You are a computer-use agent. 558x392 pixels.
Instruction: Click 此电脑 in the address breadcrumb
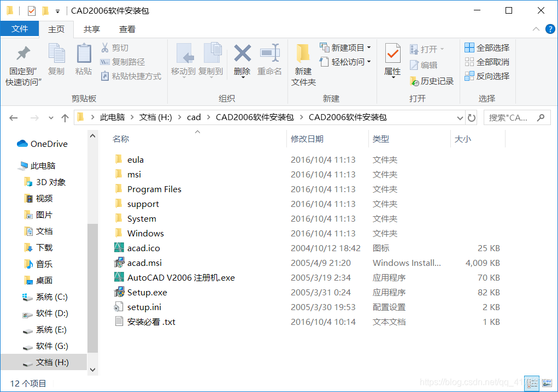coord(113,117)
